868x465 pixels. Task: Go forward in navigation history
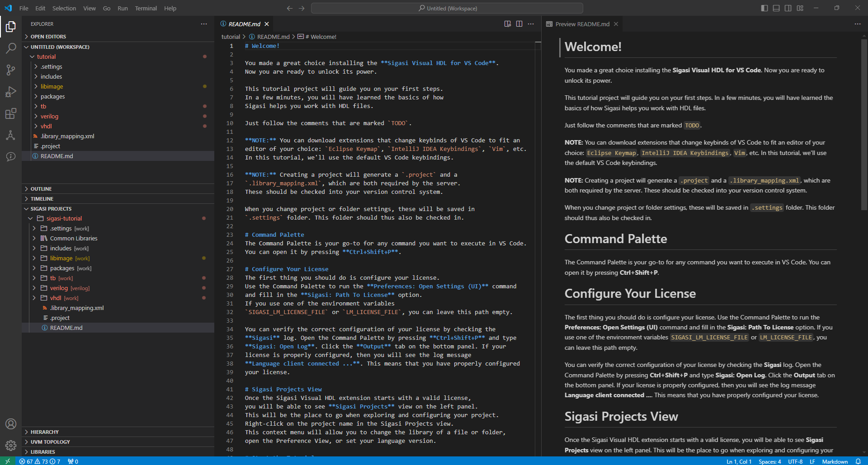click(302, 8)
